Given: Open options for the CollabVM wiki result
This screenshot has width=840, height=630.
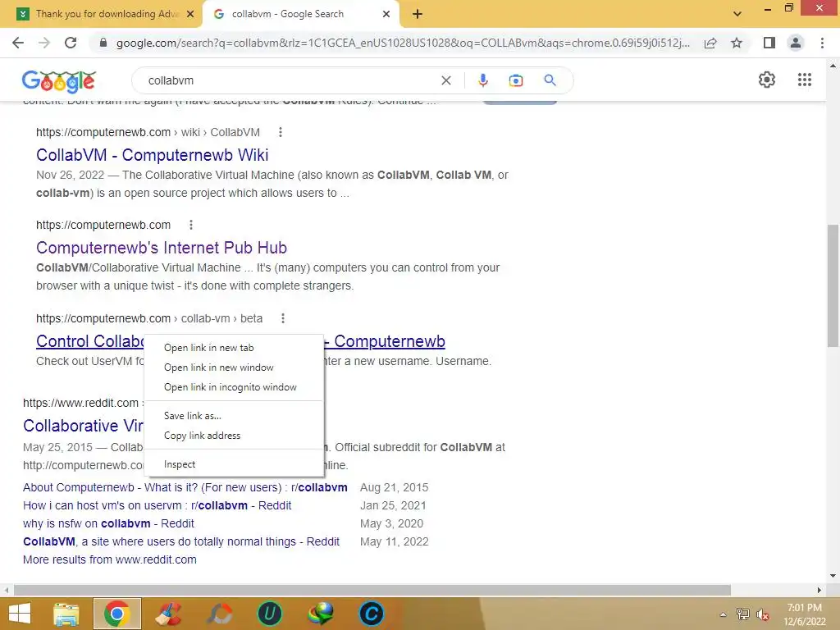Looking at the screenshot, I should 281,132.
